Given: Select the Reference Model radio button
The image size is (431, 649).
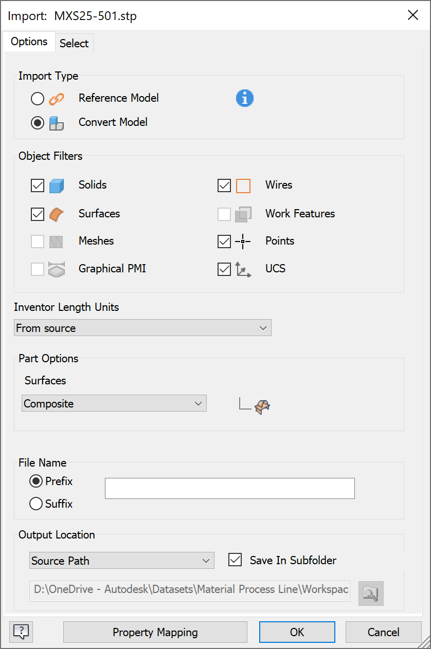Looking at the screenshot, I should tap(37, 99).
